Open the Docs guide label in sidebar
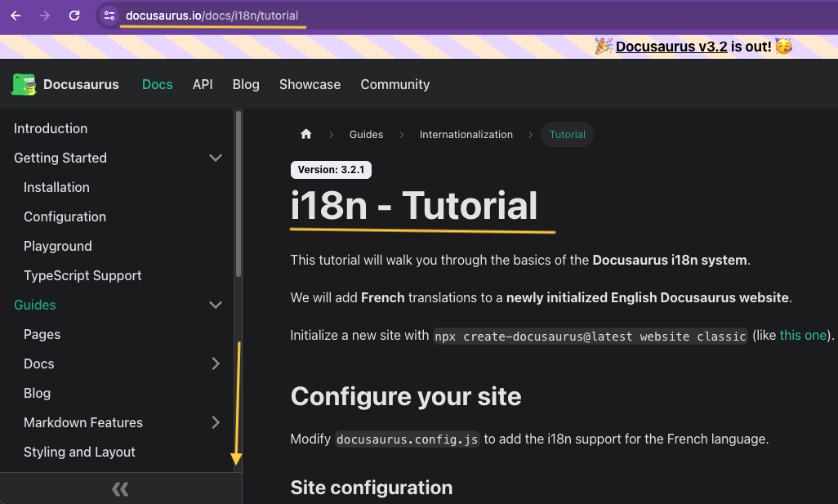838x504 pixels. click(39, 364)
